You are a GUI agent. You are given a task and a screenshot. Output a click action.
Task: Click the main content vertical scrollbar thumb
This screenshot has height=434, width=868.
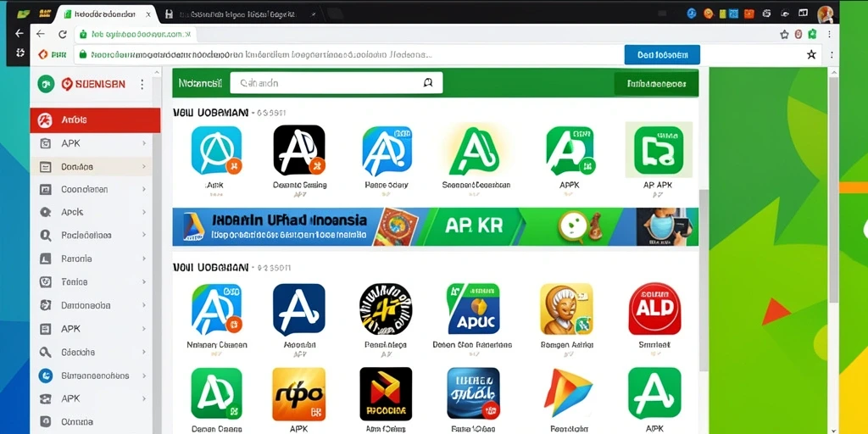[704, 280]
